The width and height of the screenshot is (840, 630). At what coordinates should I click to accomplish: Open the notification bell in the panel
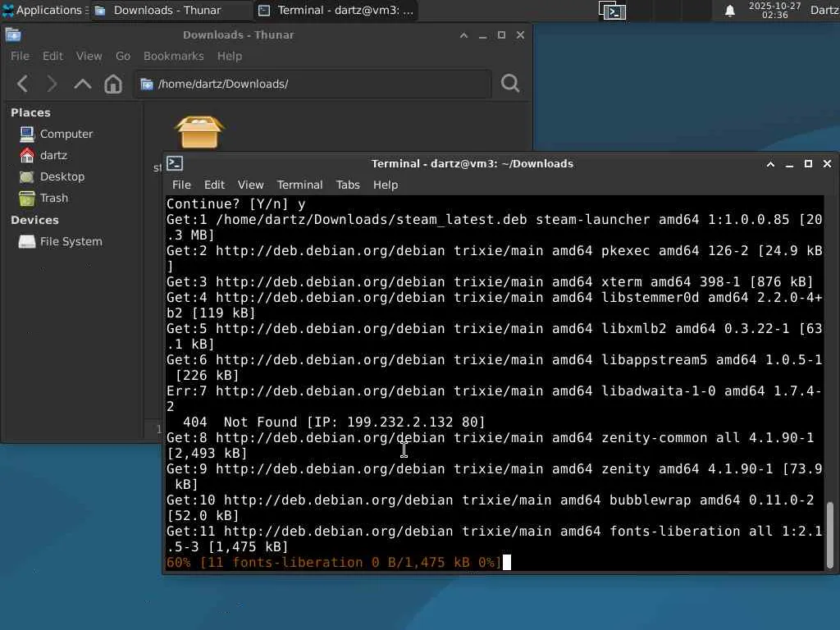coord(729,11)
